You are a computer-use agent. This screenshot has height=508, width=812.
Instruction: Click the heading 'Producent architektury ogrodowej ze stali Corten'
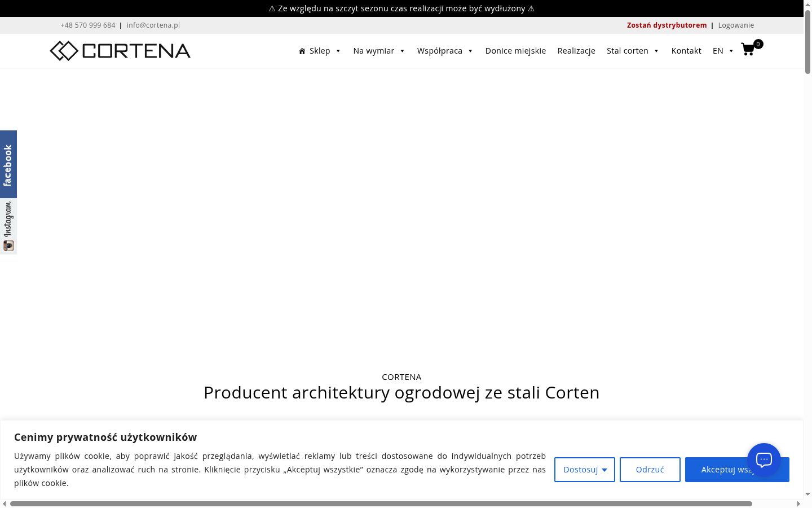pyautogui.click(x=401, y=392)
